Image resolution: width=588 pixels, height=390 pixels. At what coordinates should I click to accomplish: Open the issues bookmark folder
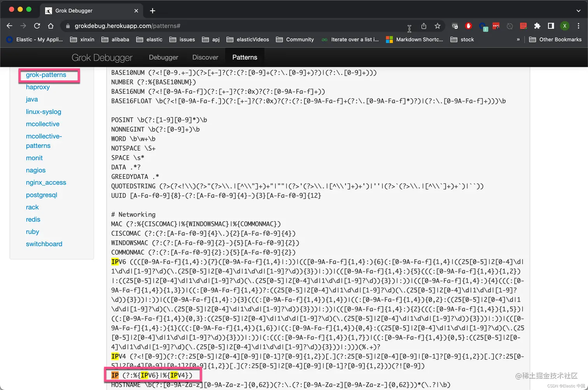coord(182,39)
